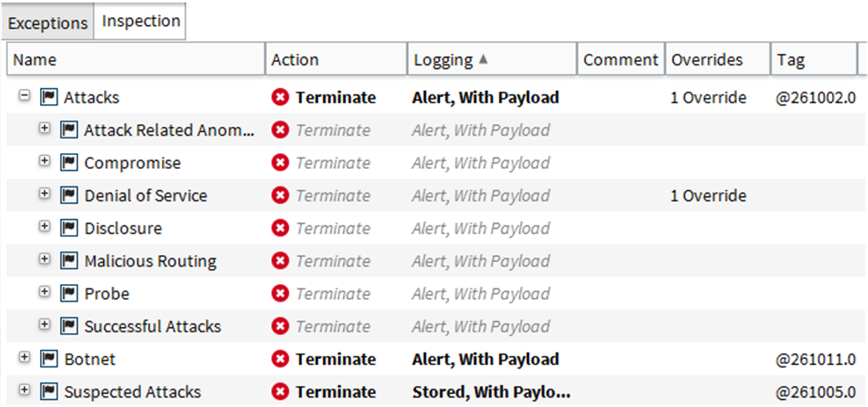The height and width of the screenshot is (407, 868).
Task: Click the red Terminate icon for Botnet
Action: [x=280, y=359]
